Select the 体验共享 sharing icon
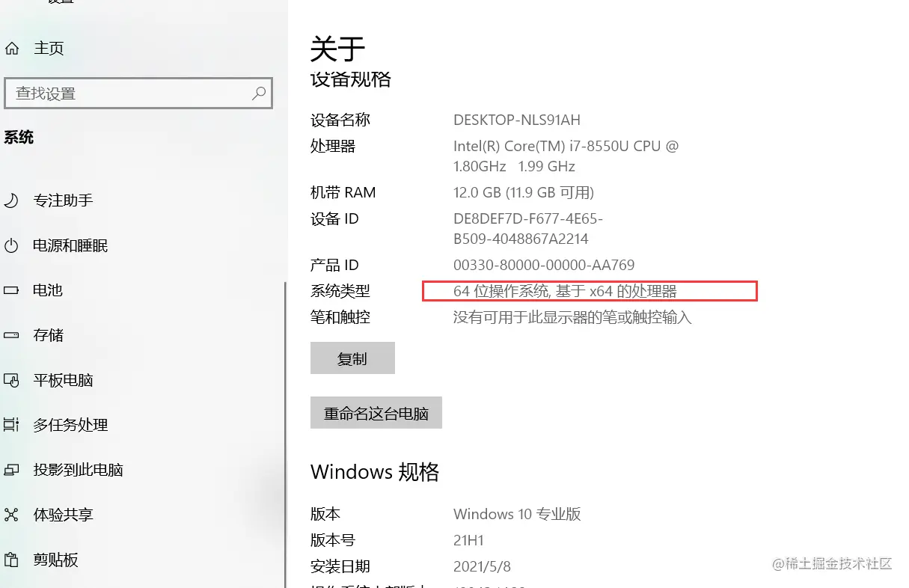Screen dimensions: 909x588 click(11, 515)
